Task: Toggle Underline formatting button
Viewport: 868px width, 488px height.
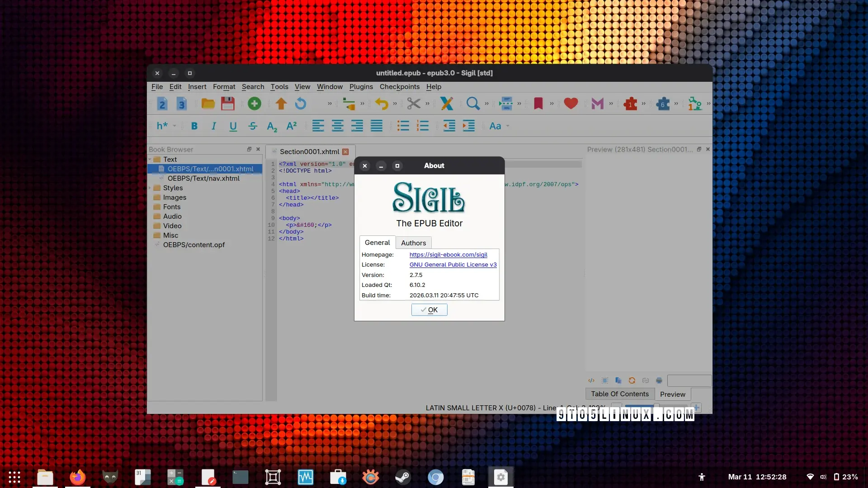Action: click(233, 126)
